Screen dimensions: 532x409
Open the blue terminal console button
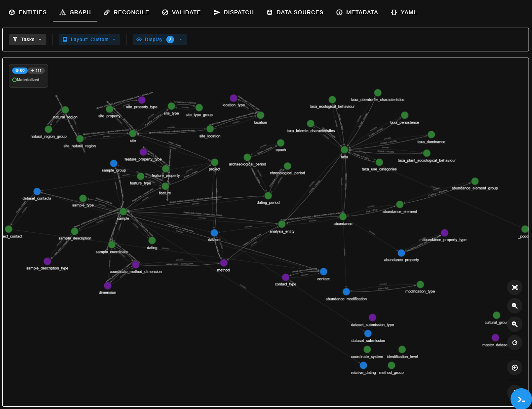pos(521,399)
